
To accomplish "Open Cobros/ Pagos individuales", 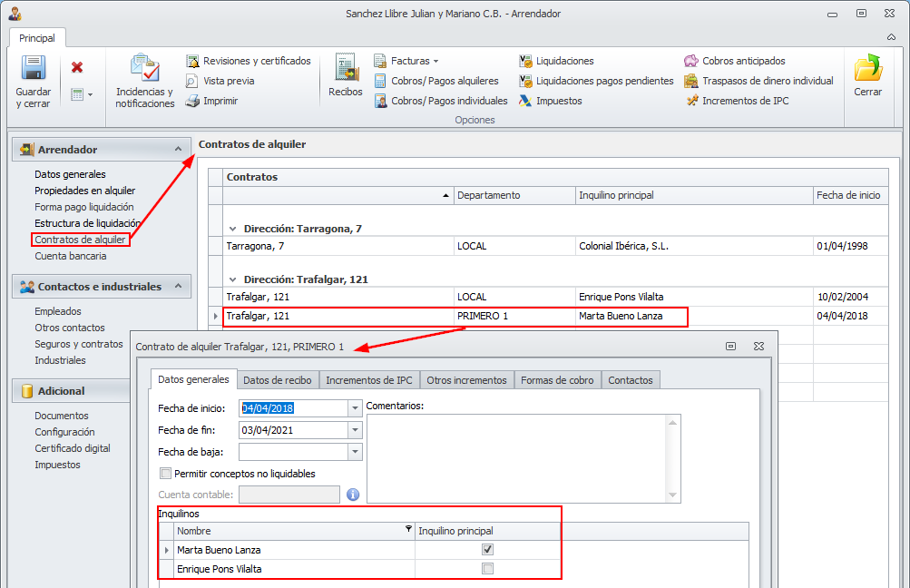I will pos(441,101).
